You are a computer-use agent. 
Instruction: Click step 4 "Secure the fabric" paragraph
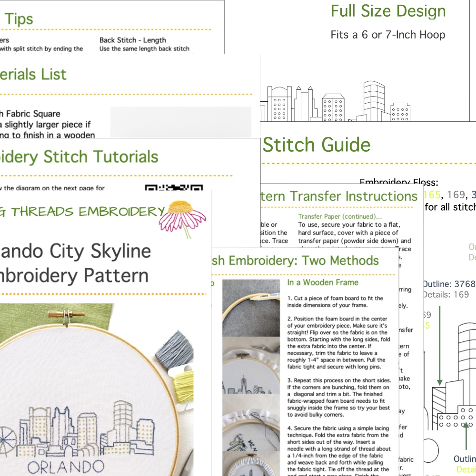point(338,452)
